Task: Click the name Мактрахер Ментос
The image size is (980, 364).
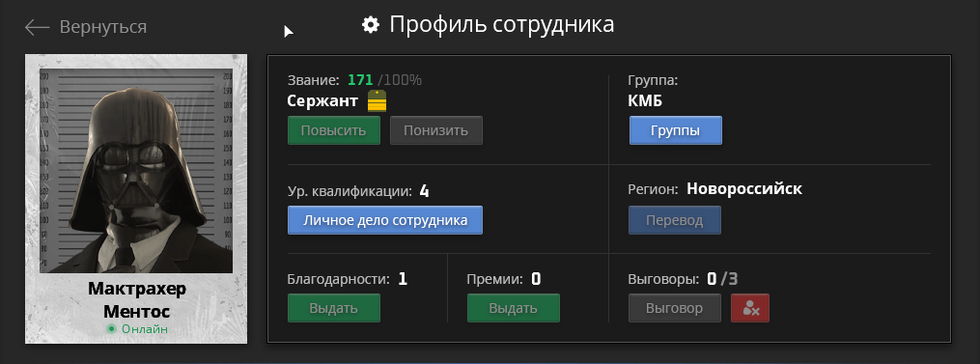Action: (x=137, y=299)
